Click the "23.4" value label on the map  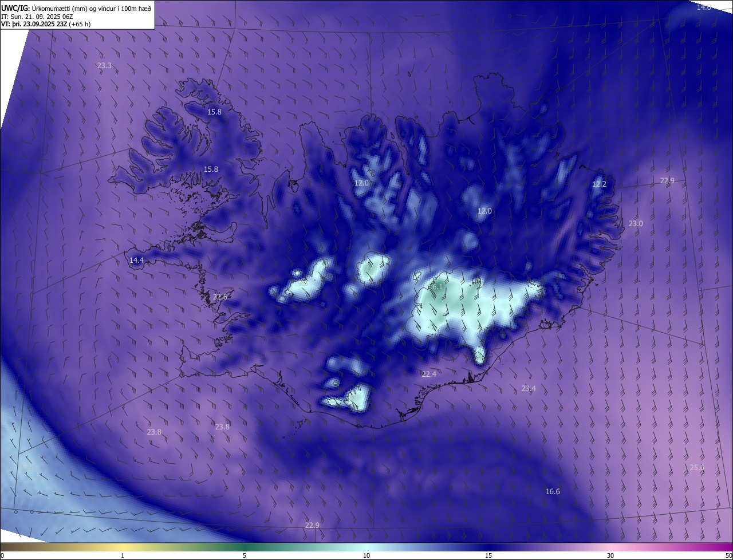529,389
